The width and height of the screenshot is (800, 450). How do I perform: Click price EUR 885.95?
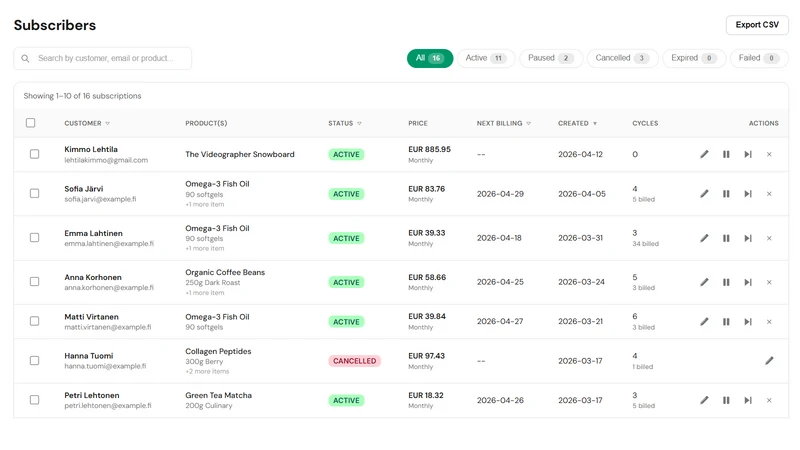tap(430, 149)
